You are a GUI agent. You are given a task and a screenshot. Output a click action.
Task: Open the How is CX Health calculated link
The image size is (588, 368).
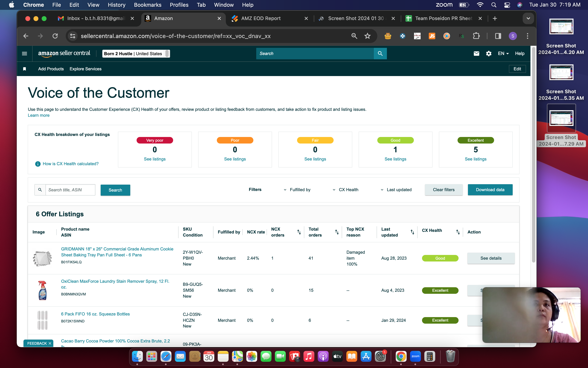point(71,164)
